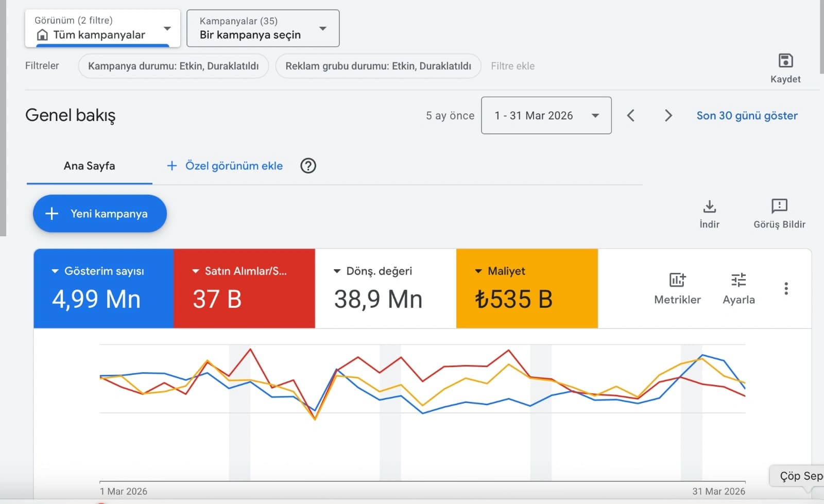Go to the next date range arrow
The width and height of the screenshot is (824, 504).
click(x=668, y=115)
